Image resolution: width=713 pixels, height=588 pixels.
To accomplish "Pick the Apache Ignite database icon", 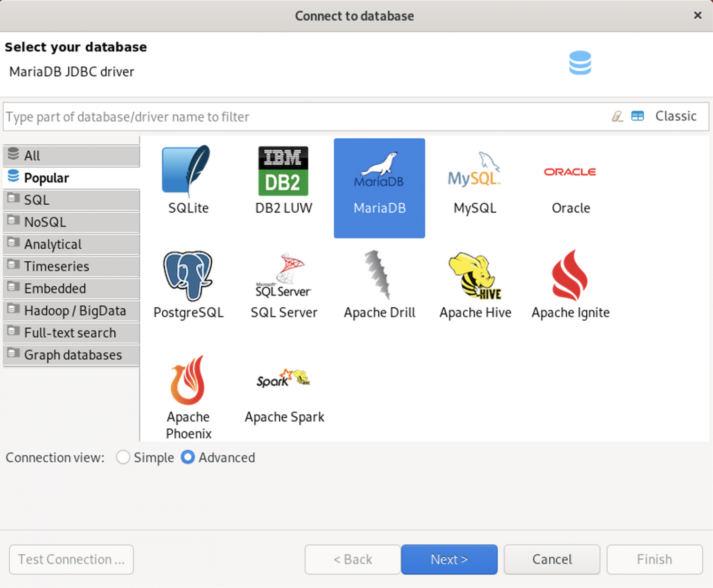I will 570,283.
